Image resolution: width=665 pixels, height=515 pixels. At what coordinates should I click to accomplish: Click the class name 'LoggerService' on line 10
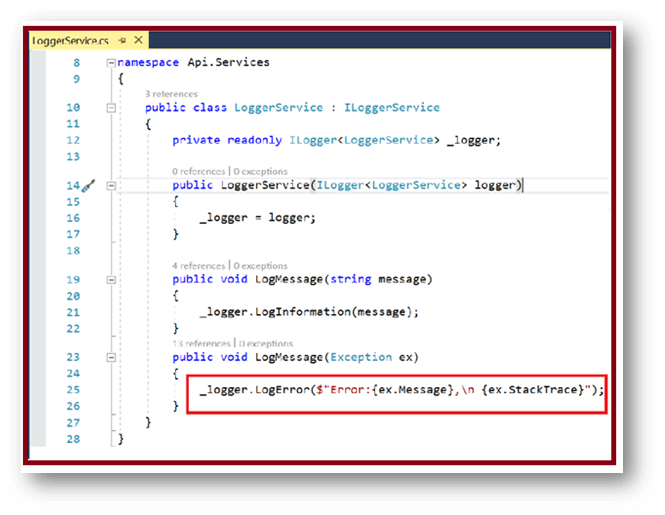279,108
